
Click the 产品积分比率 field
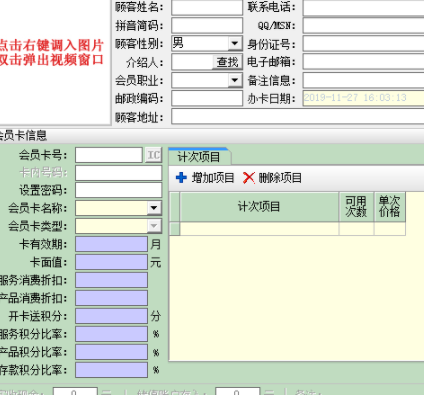pos(112,352)
